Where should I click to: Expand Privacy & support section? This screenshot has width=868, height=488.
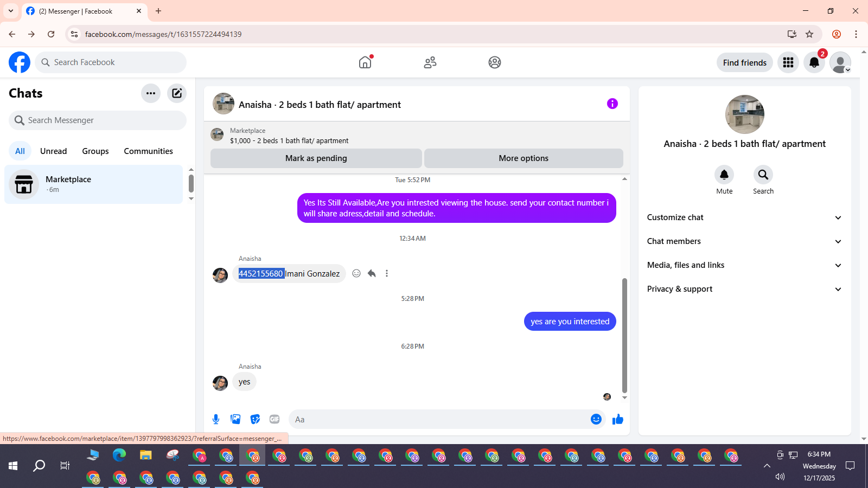point(745,289)
